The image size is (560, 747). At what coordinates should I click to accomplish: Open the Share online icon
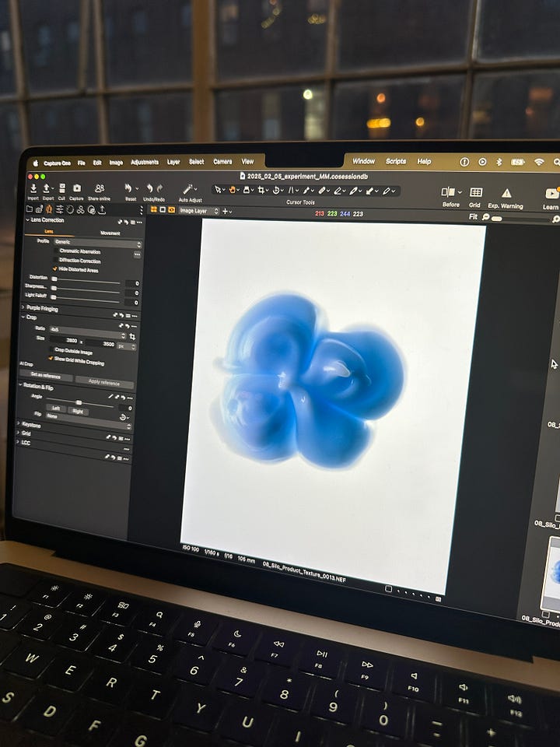(99, 188)
